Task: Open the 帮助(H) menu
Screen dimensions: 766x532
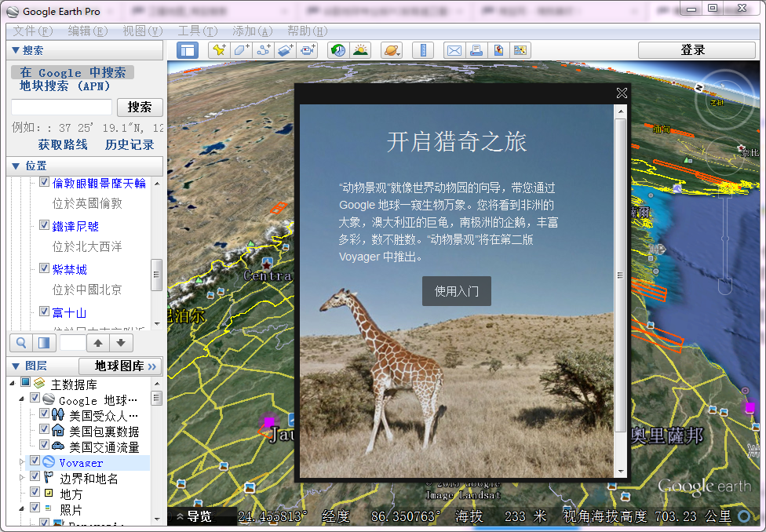Action: 307,31
